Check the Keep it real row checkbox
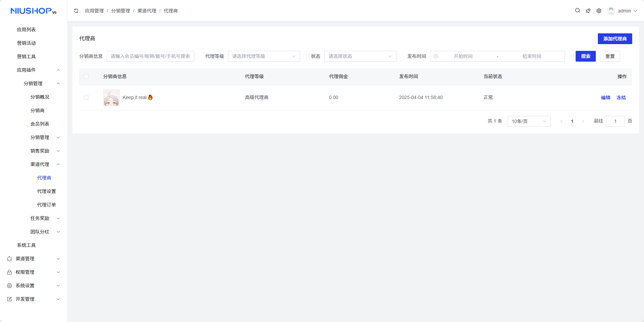 86,97
